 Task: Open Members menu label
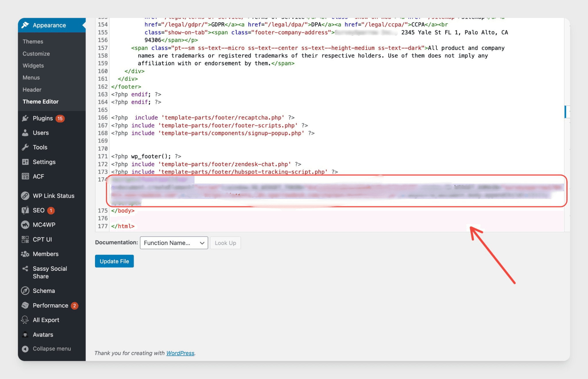point(46,254)
